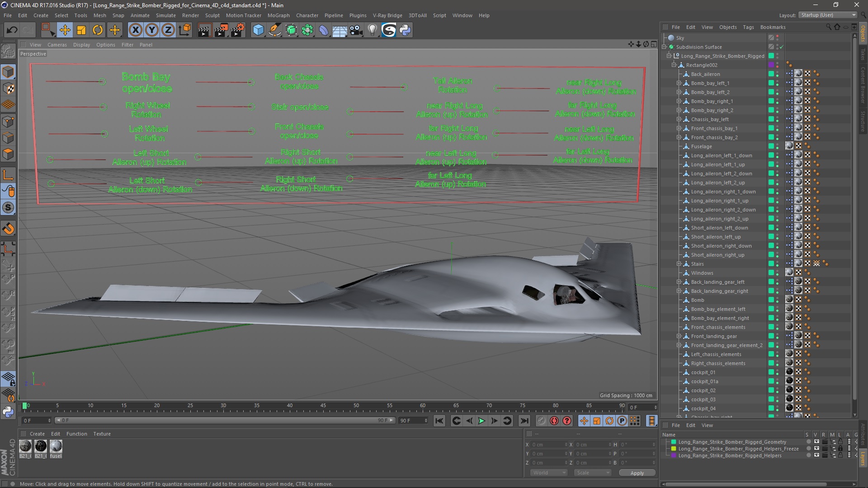Click the Python icon in left sidebar

tap(8, 412)
